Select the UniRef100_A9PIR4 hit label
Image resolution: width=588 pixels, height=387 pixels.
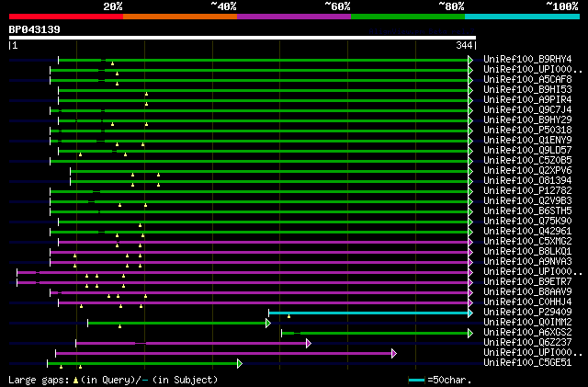(527, 99)
